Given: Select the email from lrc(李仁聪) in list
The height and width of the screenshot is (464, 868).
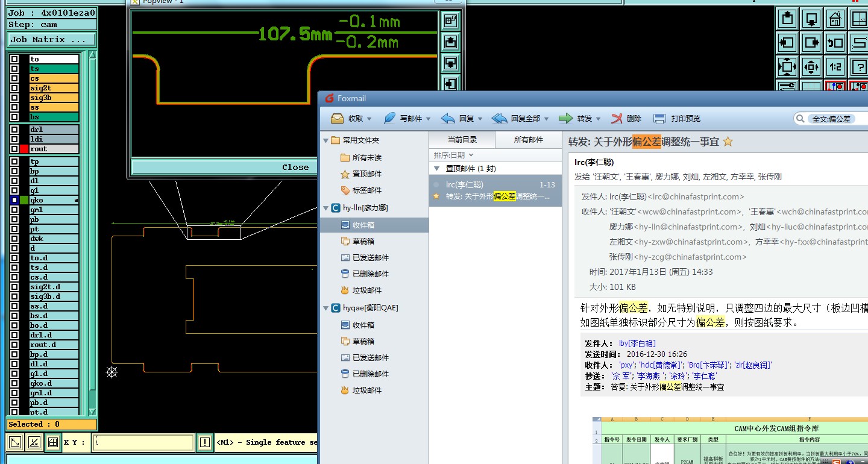Looking at the screenshot, I should tap(495, 190).
